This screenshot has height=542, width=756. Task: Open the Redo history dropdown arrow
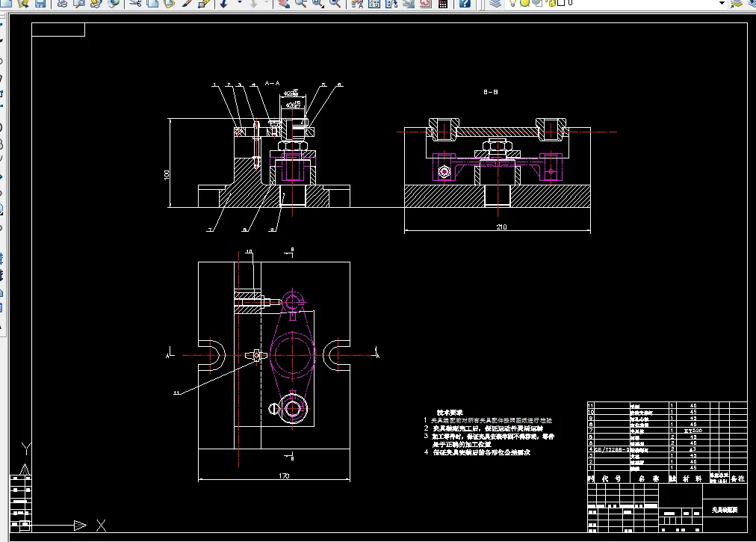pos(268,3)
